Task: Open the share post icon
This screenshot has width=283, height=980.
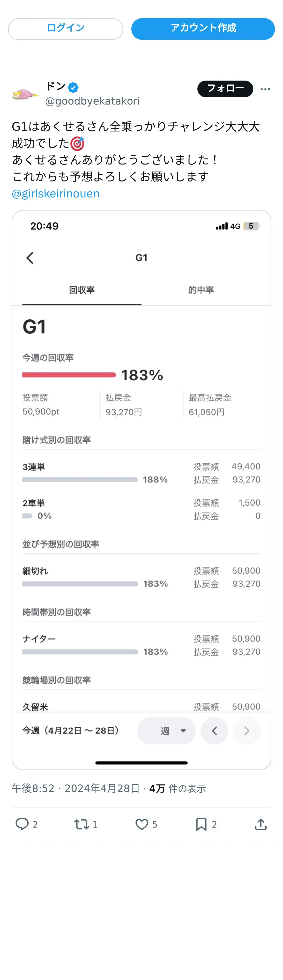Action: click(261, 824)
